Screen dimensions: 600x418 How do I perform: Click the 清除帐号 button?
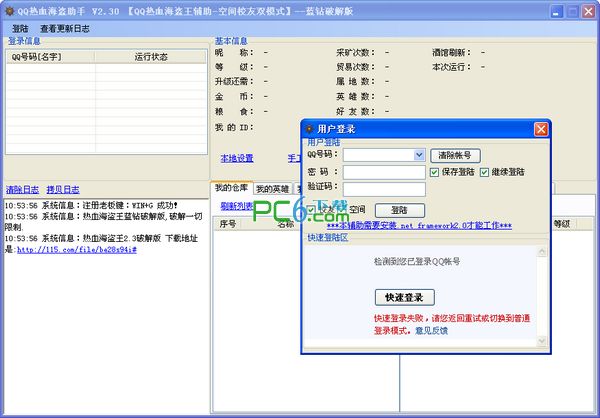pyautogui.click(x=455, y=155)
